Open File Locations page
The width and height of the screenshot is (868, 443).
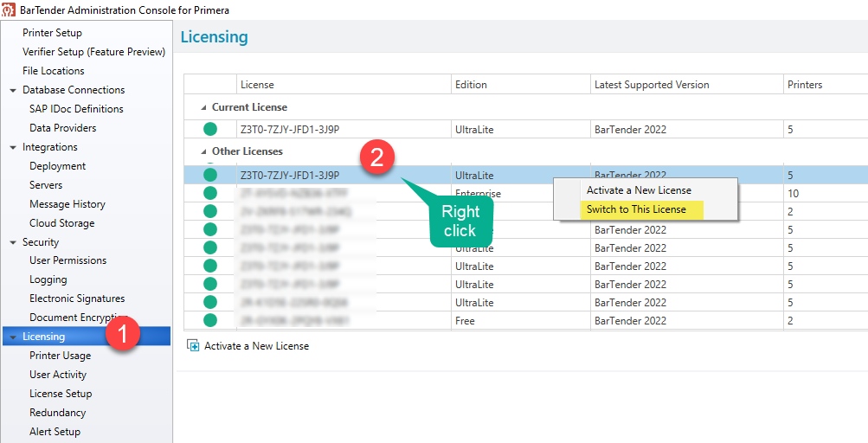coord(53,71)
